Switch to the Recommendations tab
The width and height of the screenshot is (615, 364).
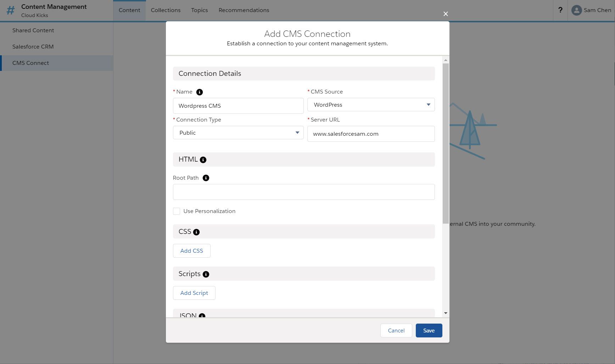tap(244, 10)
